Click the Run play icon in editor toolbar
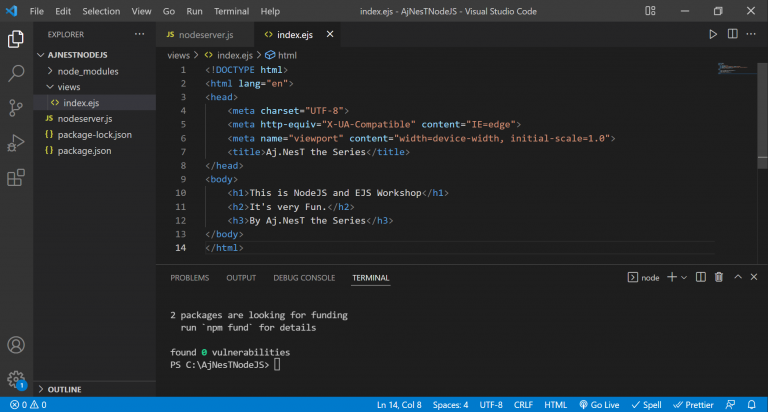Screen dimensions: 768x412 [x=713, y=34]
